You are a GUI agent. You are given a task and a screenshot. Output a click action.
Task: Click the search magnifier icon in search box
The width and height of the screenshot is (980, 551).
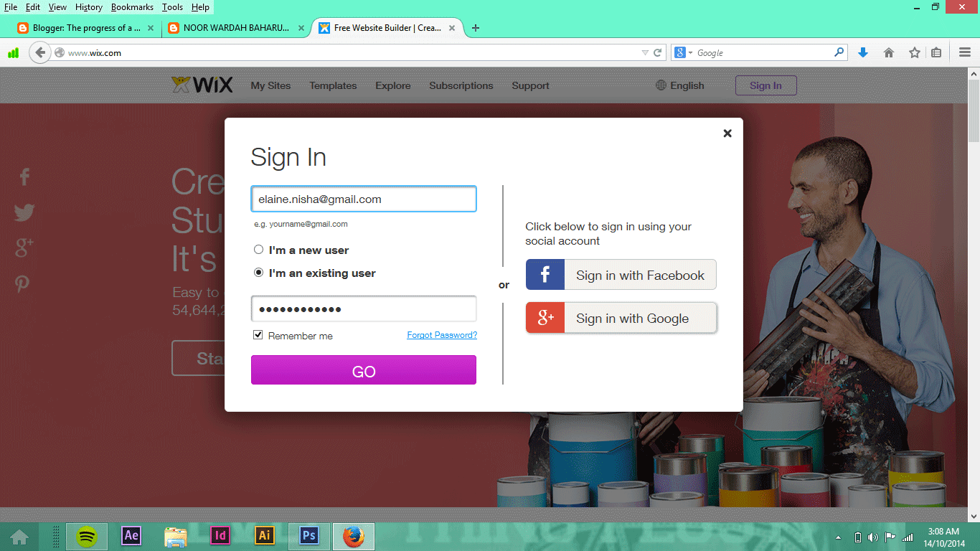(x=839, y=52)
